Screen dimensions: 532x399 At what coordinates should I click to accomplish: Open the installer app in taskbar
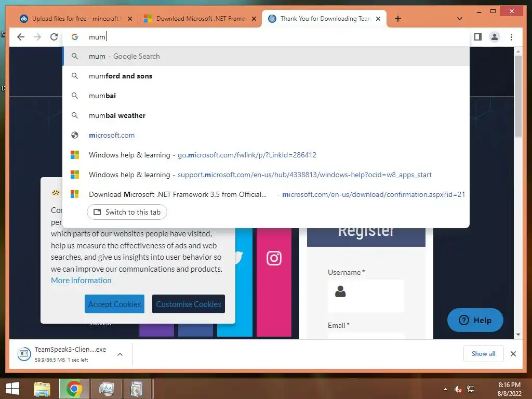coord(137,389)
